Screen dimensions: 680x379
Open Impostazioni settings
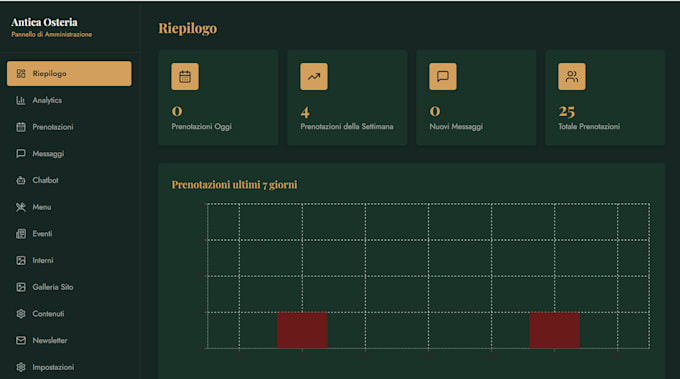click(x=69, y=367)
